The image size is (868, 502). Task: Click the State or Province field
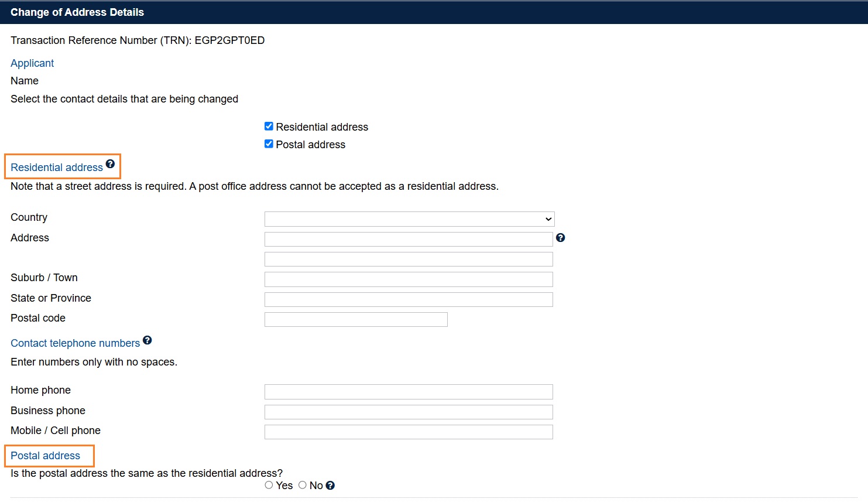click(x=409, y=300)
